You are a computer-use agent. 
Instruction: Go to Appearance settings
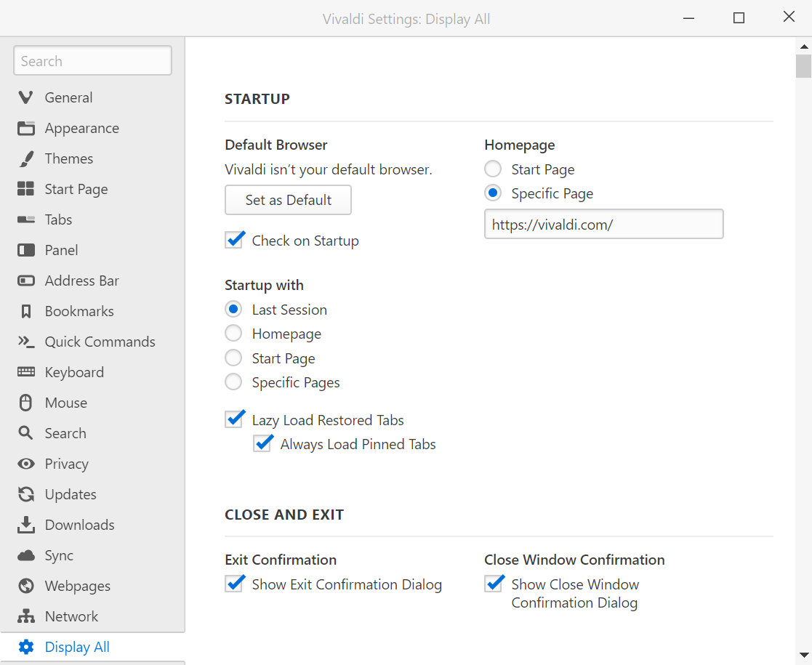[82, 129]
